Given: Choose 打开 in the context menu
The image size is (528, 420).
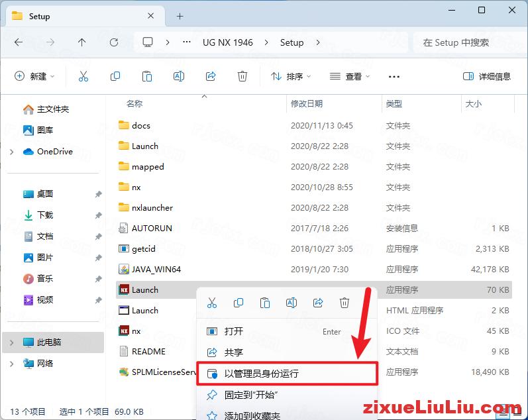Looking at the screenshot, I should pos(287,331).
